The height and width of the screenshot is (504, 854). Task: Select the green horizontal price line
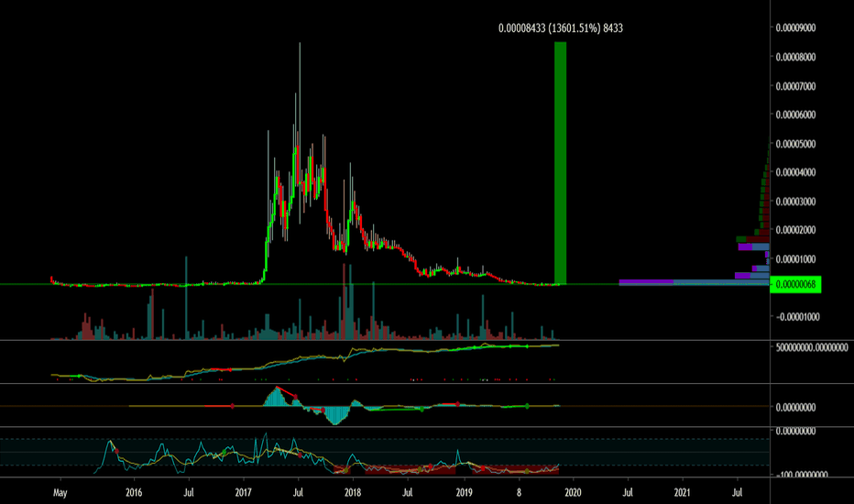click(385, 284)
